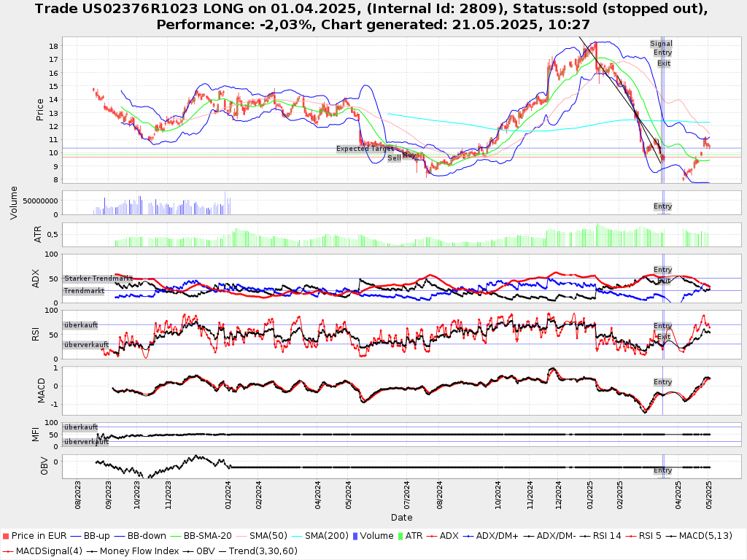The image size is (747, 560).
Task: Click the Buy marker on the price chart
Action: pos(409,155)
